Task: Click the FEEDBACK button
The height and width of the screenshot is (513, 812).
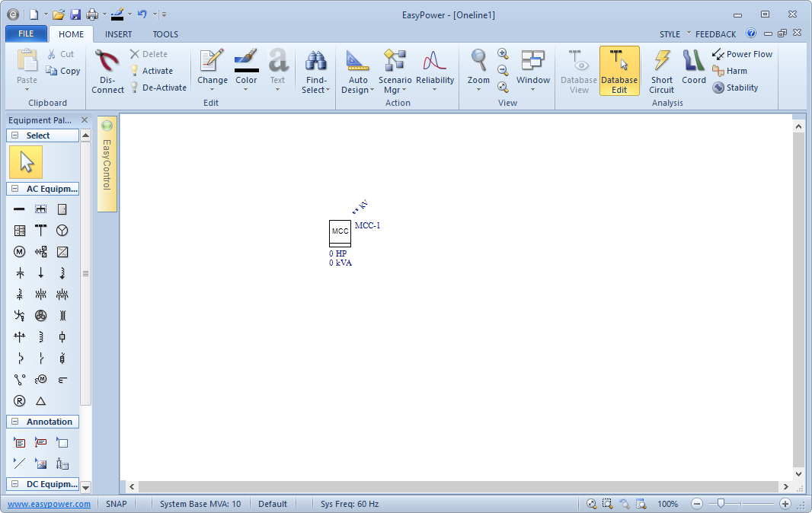Action: point(715,34)
